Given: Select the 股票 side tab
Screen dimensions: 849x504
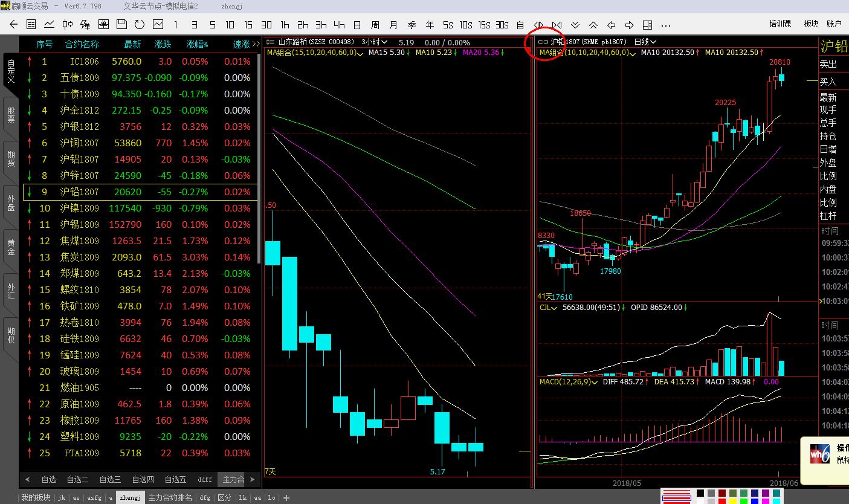Looking at the screenshot, I should (x=11, y=115).
